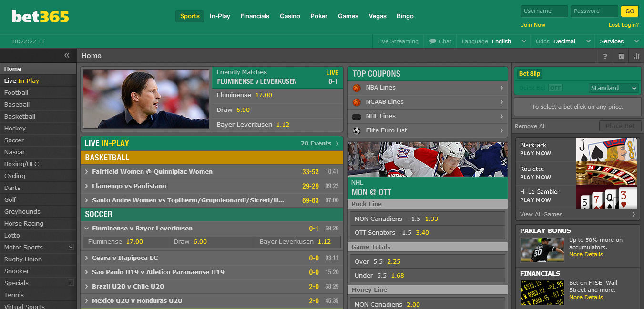The width and height of the screenshot is (644, 309).
Task: Switch to the In-Play tab
Action: coord(220,16)
